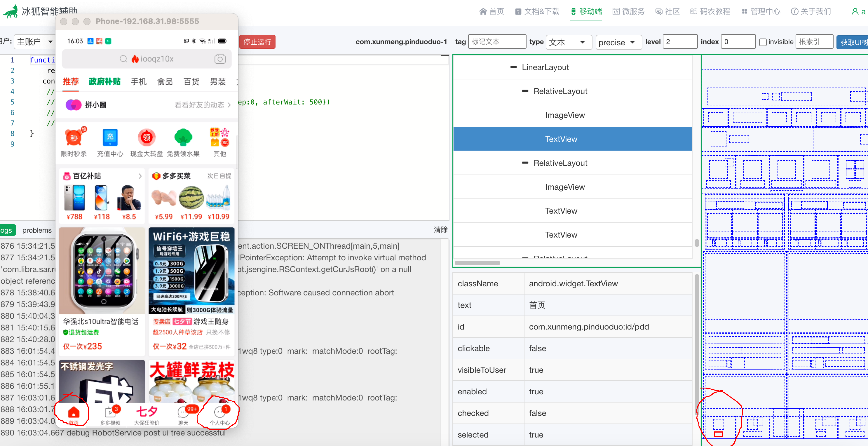The image size is (868, 446).
Task: Click the UI tree vertical scrollbar thumb
Action: (x=696, y=243)
